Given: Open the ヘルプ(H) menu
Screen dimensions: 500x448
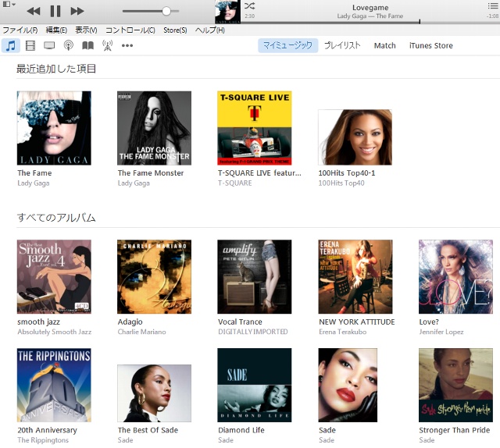Looking at the screenshot, I should pyautogui.click(x=210, y=30).
